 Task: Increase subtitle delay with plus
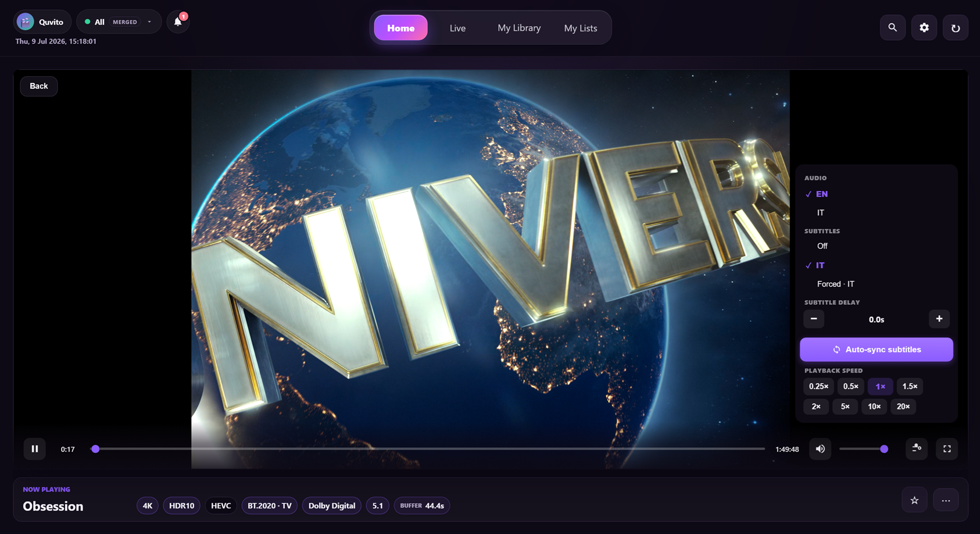[x=939, y=319]
